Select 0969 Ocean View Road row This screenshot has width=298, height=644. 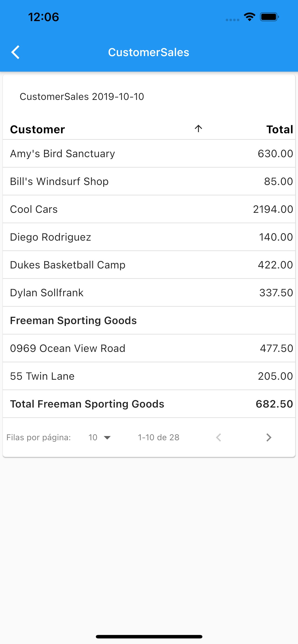(x=149, y=348)
